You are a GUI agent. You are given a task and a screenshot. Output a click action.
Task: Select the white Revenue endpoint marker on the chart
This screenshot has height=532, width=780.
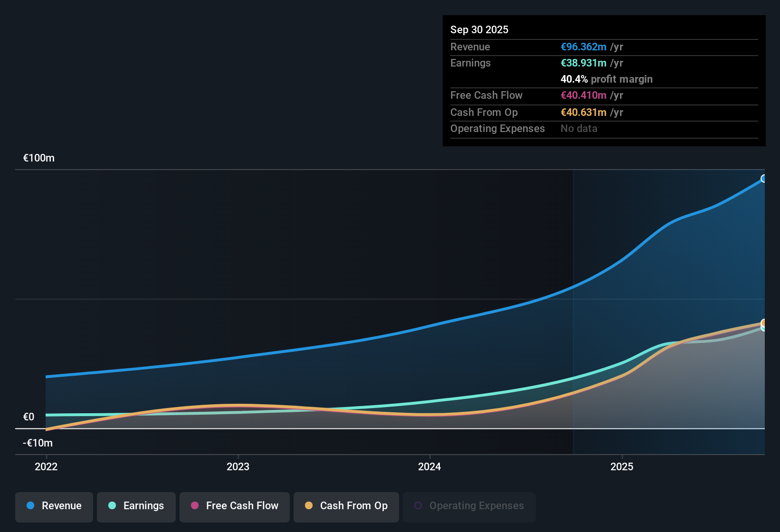pos(763,178)
